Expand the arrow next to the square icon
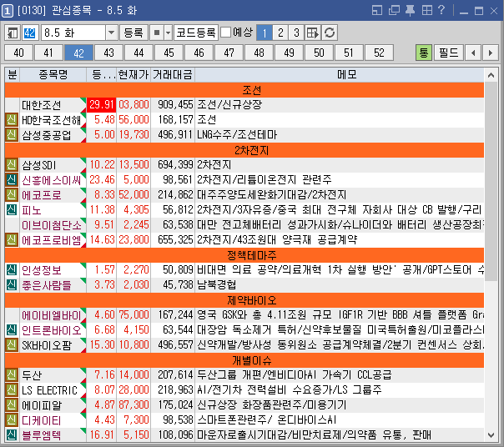Viewport: 504px width, 447px height. [x=168, y=33]
